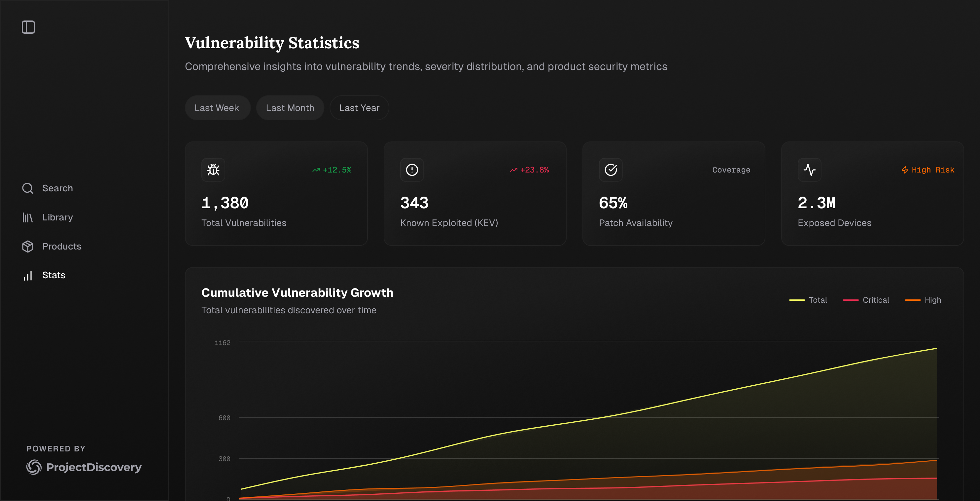Collapse the sidebar panel icon

point(28,27)
